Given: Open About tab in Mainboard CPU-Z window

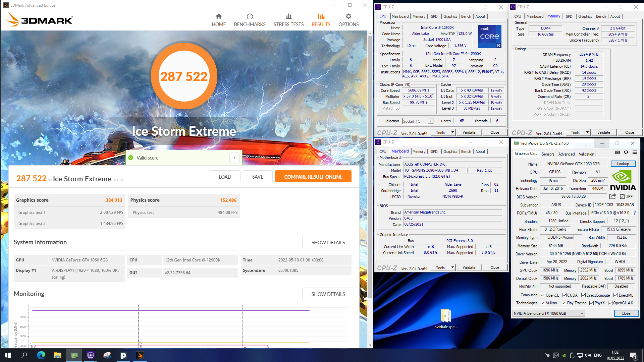Looking at the screenshot, I should coord(480,152).
